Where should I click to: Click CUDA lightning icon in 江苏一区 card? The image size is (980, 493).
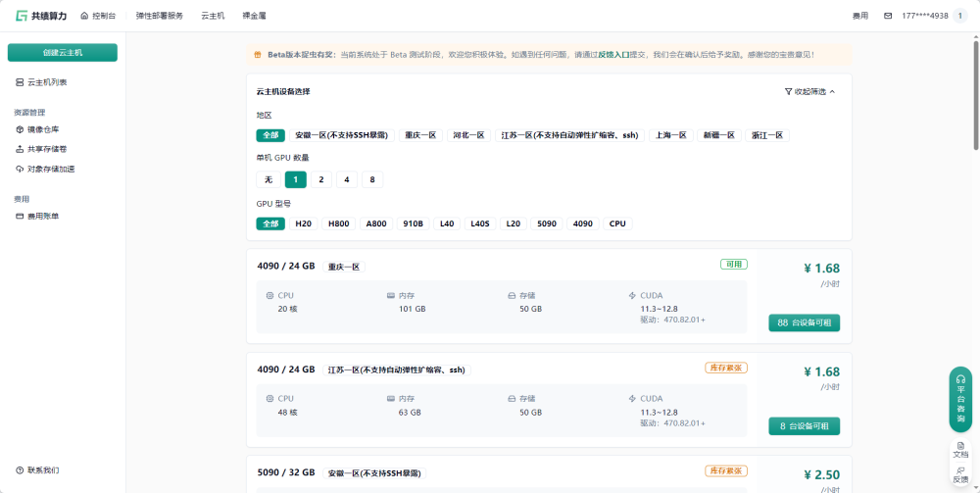[x=632, y=399]
